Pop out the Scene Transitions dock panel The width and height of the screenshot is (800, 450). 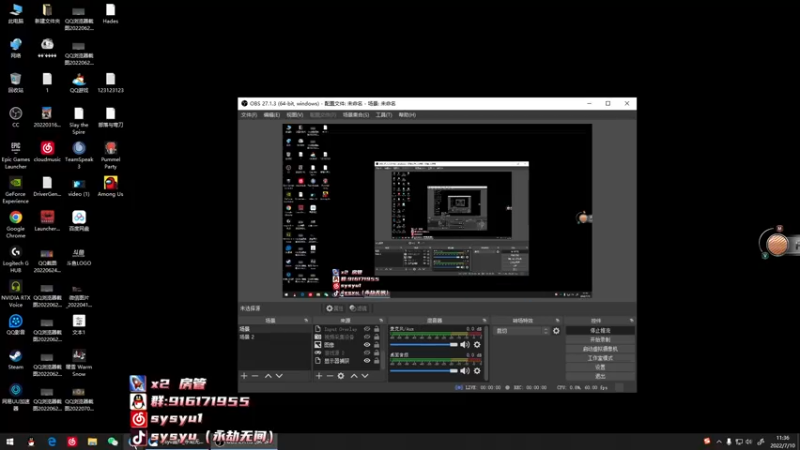coord(558,320)
